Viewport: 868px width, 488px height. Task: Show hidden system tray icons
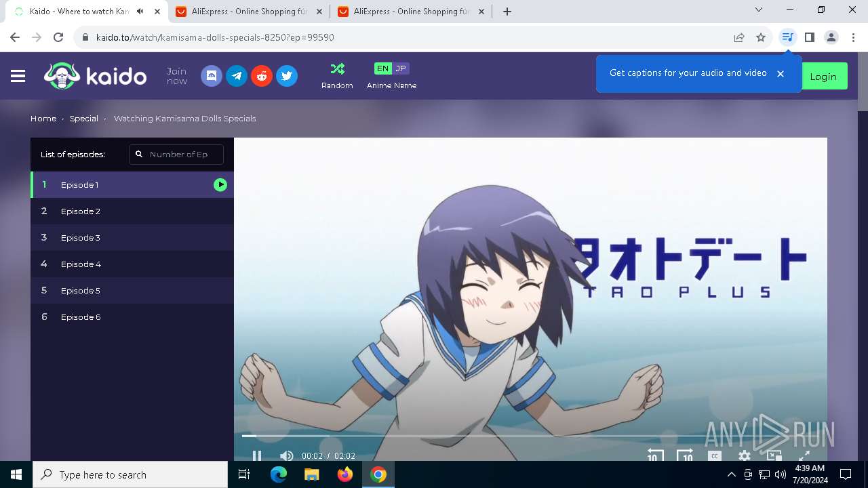(731, 474)
